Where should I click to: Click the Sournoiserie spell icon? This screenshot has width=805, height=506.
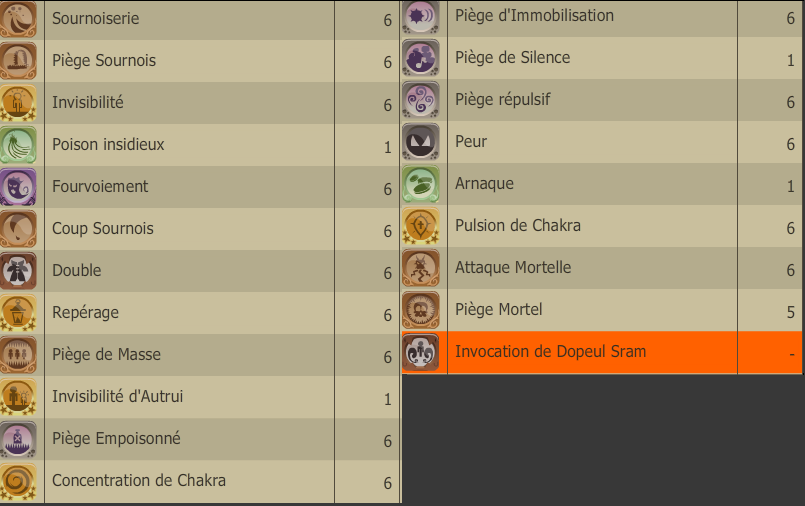coord(18,20)
